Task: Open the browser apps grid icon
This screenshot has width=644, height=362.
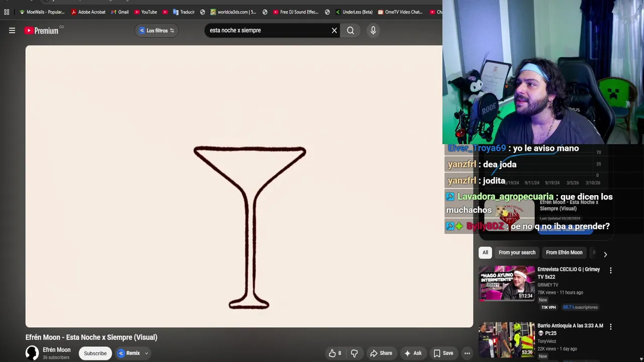Action: click(x=7, y=12)
